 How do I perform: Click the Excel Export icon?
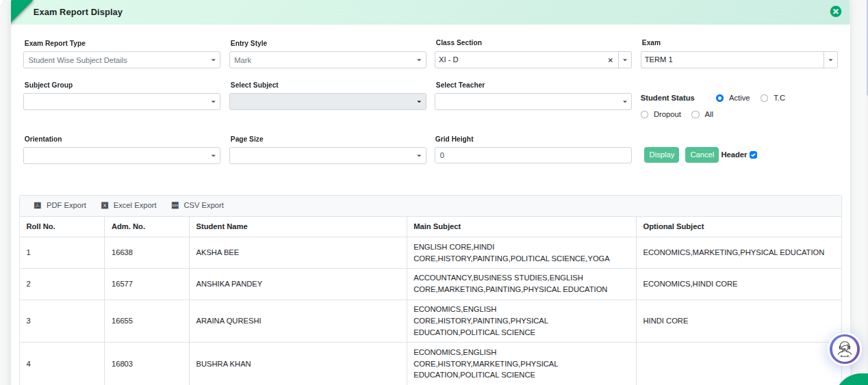105,206
